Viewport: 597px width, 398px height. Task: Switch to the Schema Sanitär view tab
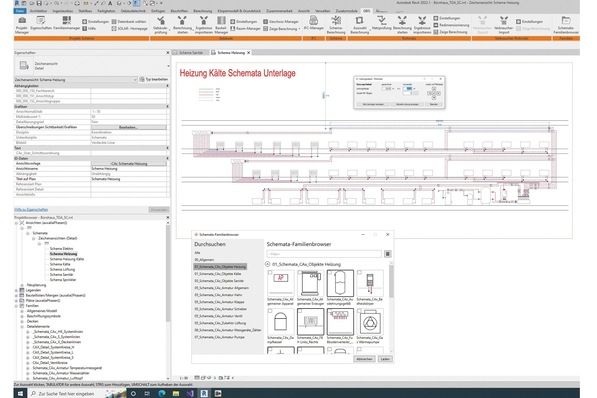191,53
